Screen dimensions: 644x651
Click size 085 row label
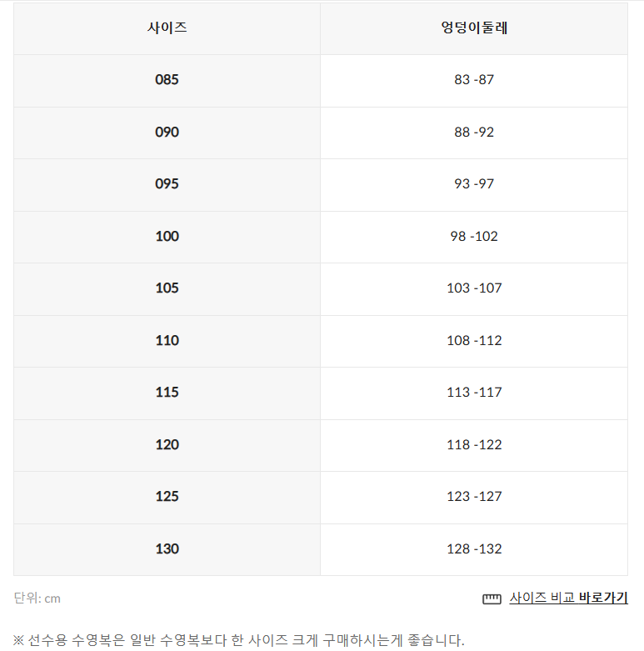pyautogui.click(x=167, y=80)
